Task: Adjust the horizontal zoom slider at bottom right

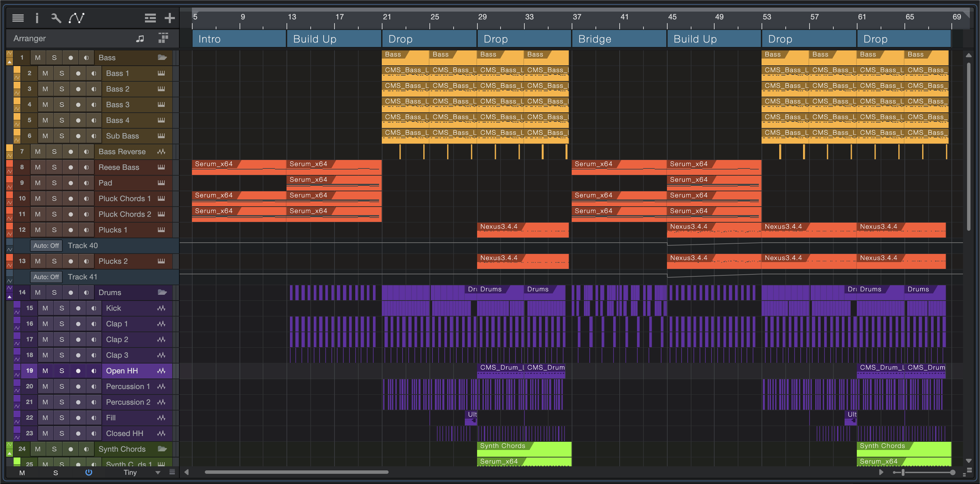Action: [903, 472]
